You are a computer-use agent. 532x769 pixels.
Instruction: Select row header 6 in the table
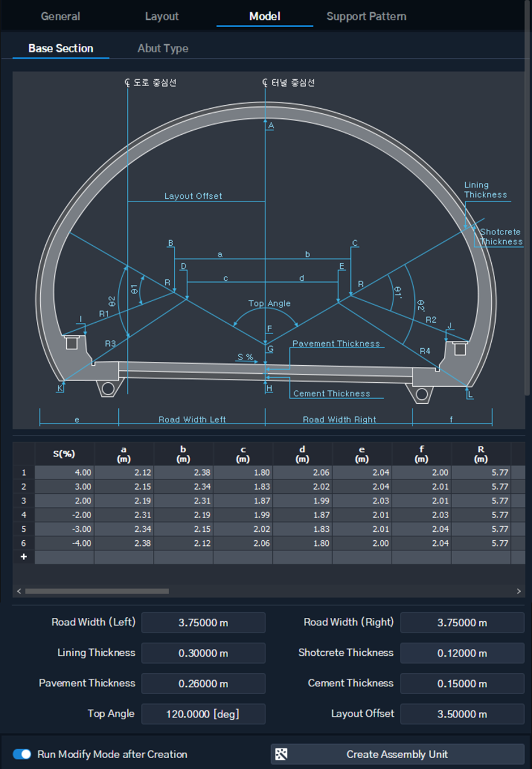click(x=24, y=543)
